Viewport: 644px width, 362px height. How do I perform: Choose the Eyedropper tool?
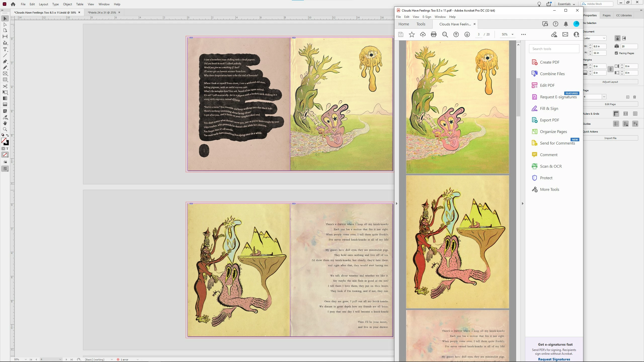[x=5, y=117]
